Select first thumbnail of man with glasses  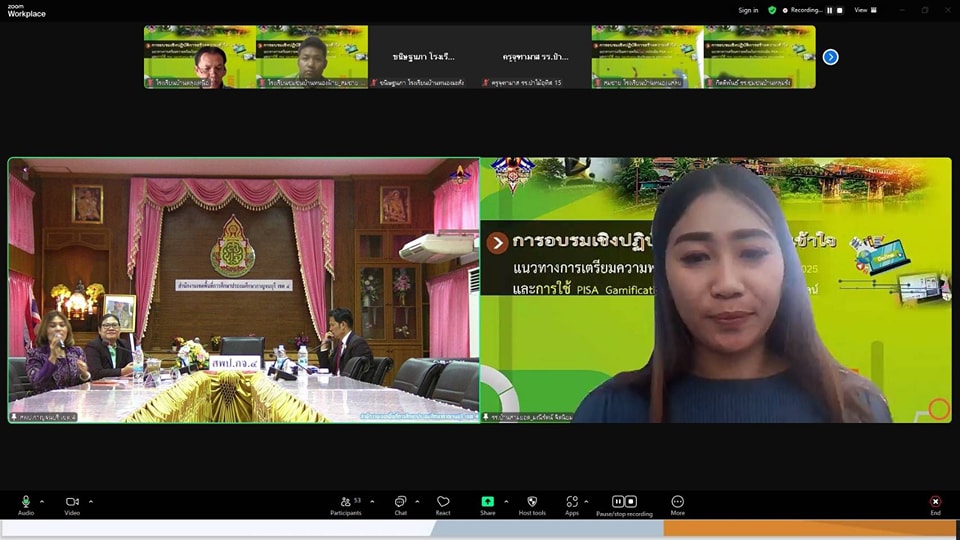click(x=200, y=57)
